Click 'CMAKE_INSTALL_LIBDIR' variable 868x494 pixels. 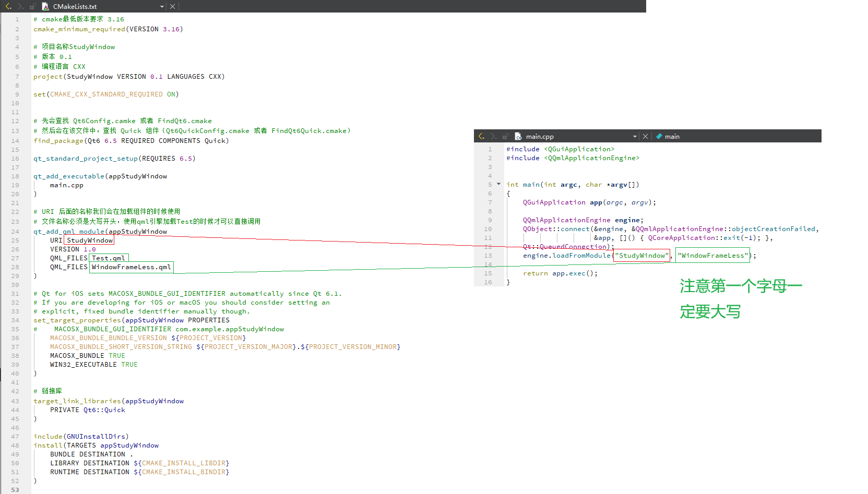pos(184,463)
